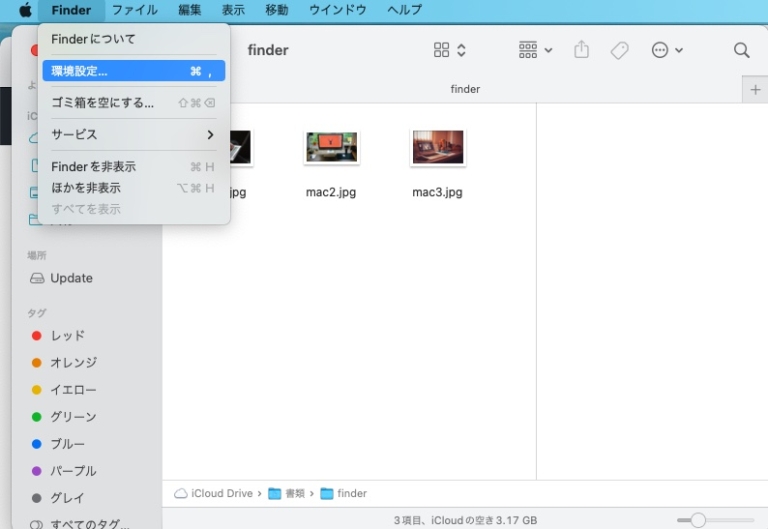
Task: Open the Search magnifier icon
Action: click(x=741, y=50)
